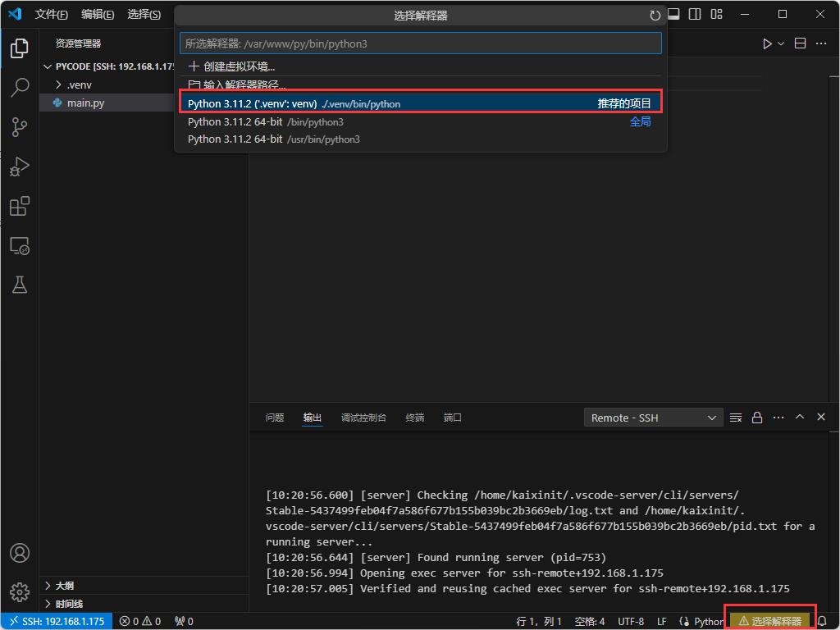Click the refresh icon in interpreter picker

(x=655, y=16)
